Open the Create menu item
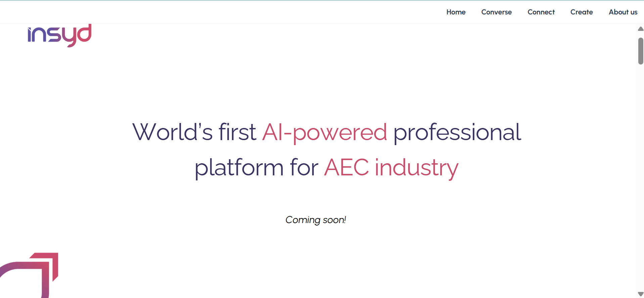644x298 pixels. coord(582,12)
